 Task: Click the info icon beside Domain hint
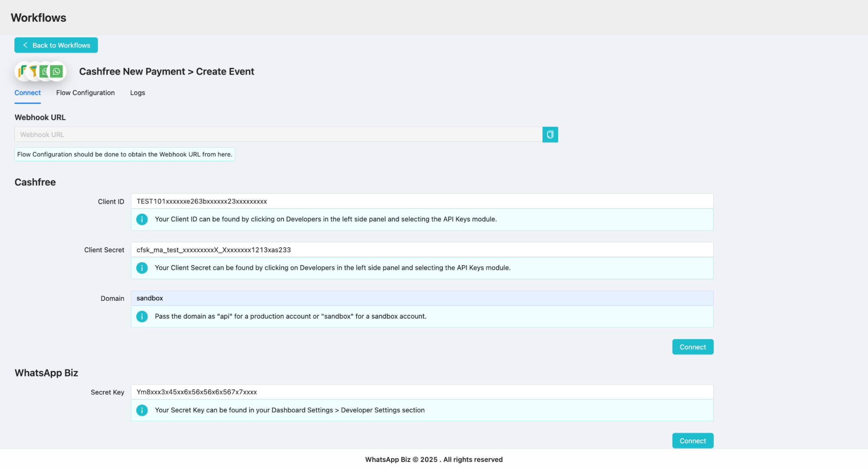[x=142, y=316]
